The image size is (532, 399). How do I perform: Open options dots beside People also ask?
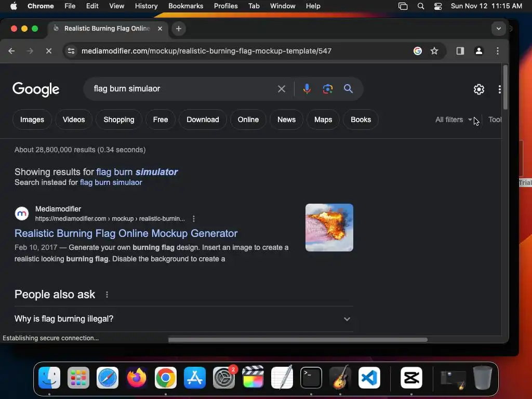(107, 295)
